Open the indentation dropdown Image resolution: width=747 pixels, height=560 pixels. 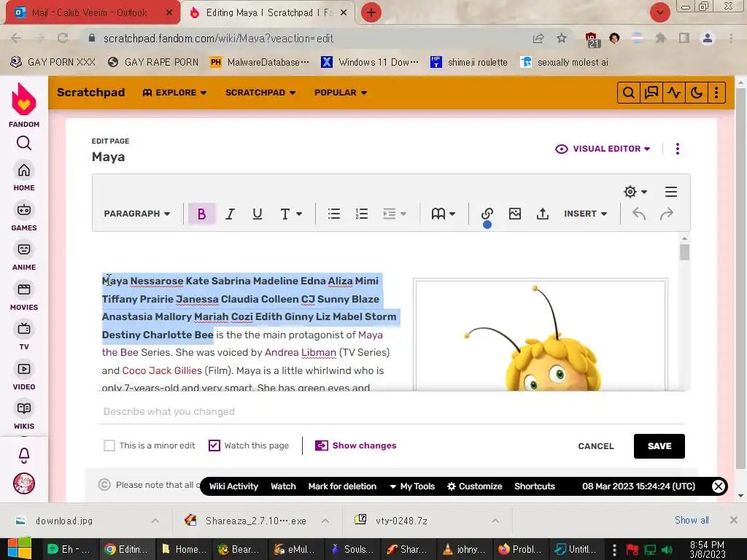point(395,214)
